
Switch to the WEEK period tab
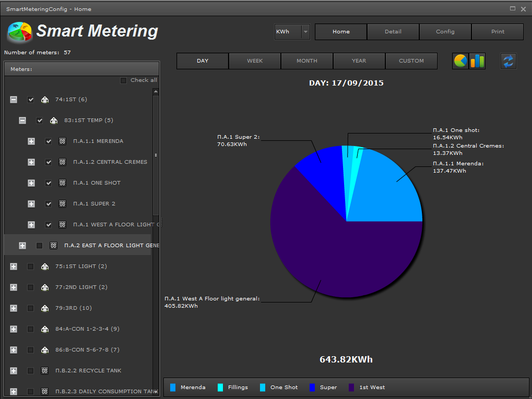[x=255, y=61]
